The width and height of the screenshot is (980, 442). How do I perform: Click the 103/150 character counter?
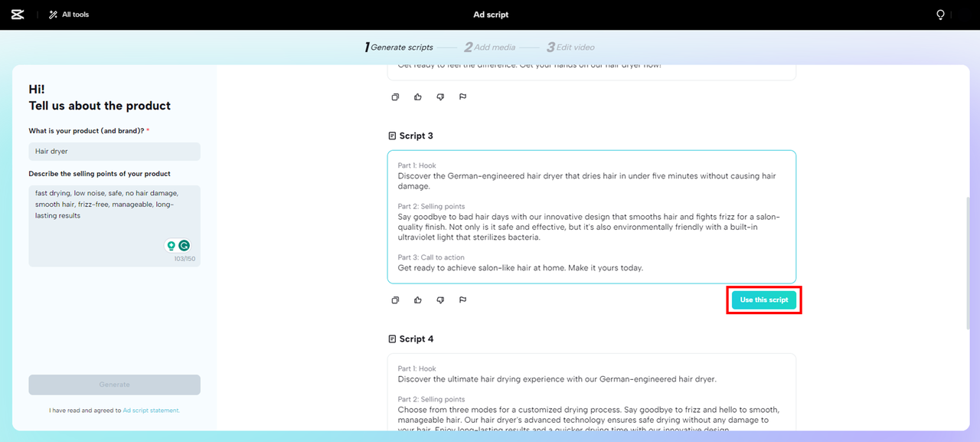click(x=185, y=259)
